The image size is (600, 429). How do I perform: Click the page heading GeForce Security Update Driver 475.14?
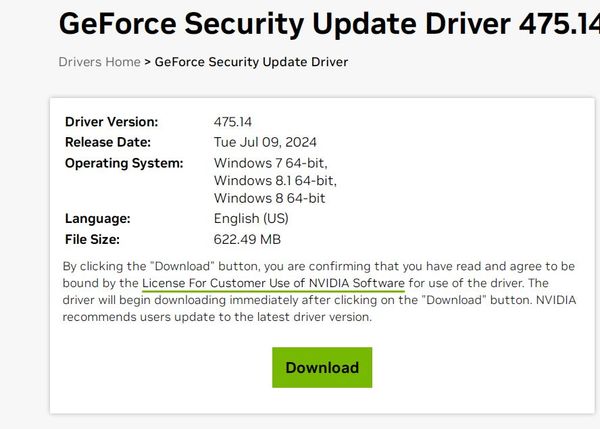(329, 24)
